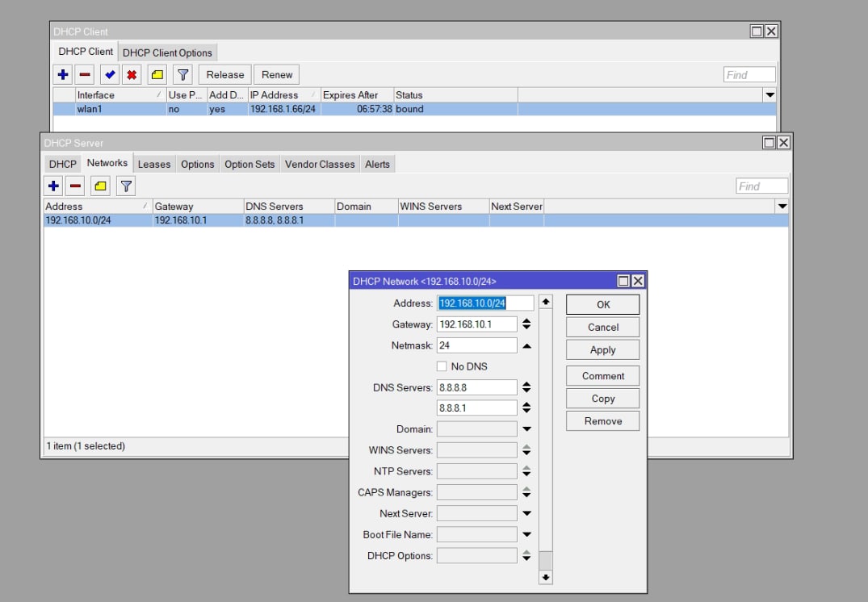The height and width of the screenshot is (602, 868).
Task: Toggle WINS Servers field arrows
Action: click(526, 450)
